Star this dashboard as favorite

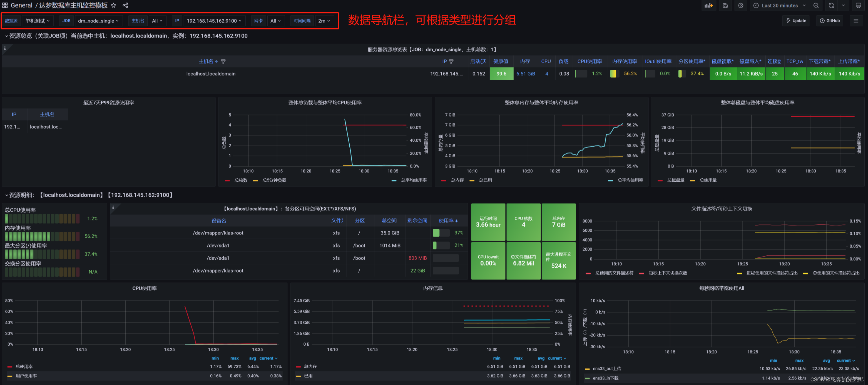pyautogui.click(x=114, y=5)
